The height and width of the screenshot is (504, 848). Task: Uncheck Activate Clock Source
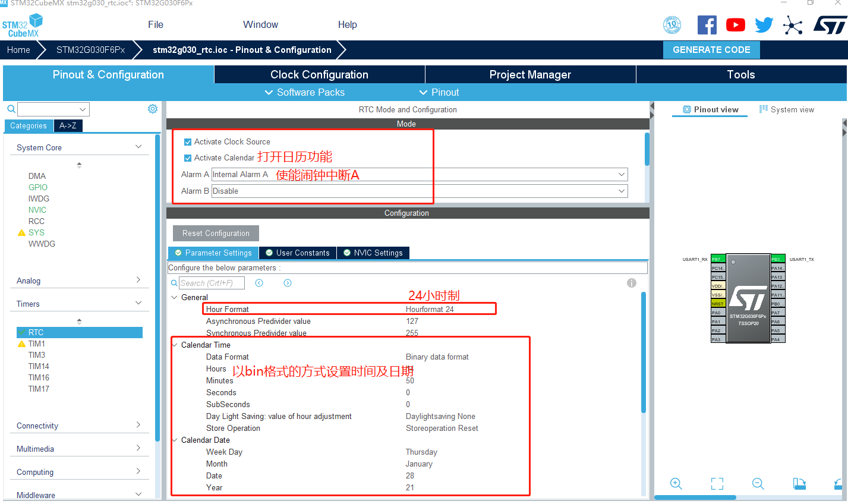tap(187, 141)
